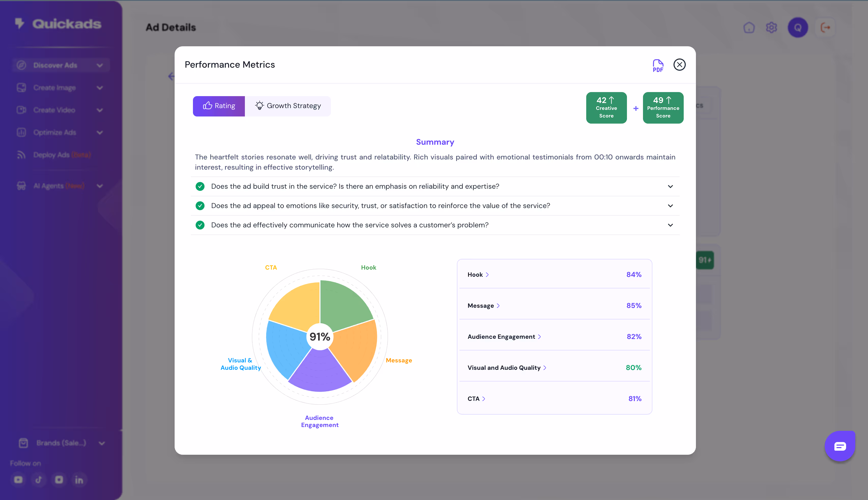Click the green check beside build trust question
868x500 pixels.
[200, 186]
